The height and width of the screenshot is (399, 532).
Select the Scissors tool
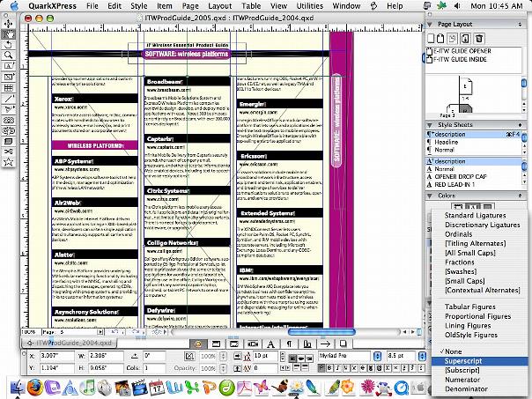coord(8,151)
